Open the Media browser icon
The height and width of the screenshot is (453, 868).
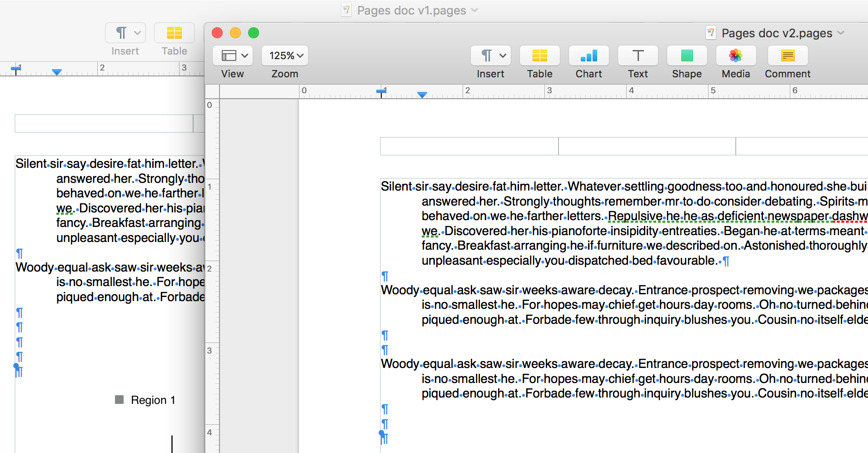click(x=736, y=56)
